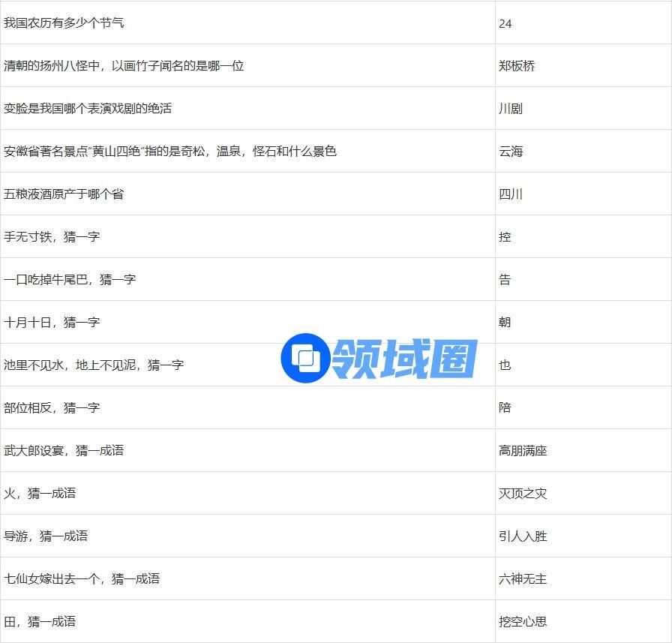Click the answer cell showing 24
This screenshot has width=672, height=643.
pos(505,23)
